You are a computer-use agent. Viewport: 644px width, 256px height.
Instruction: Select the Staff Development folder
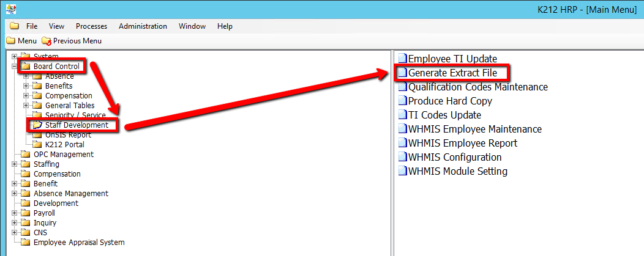click(x=76, y=125)
